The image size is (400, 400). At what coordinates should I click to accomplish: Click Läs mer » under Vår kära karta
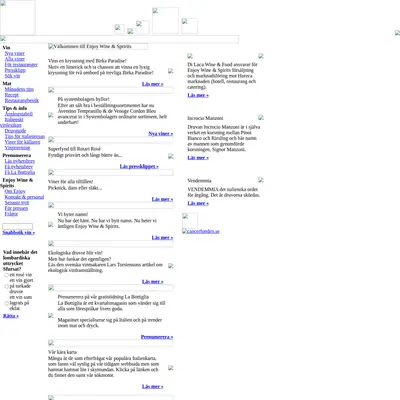153,387
